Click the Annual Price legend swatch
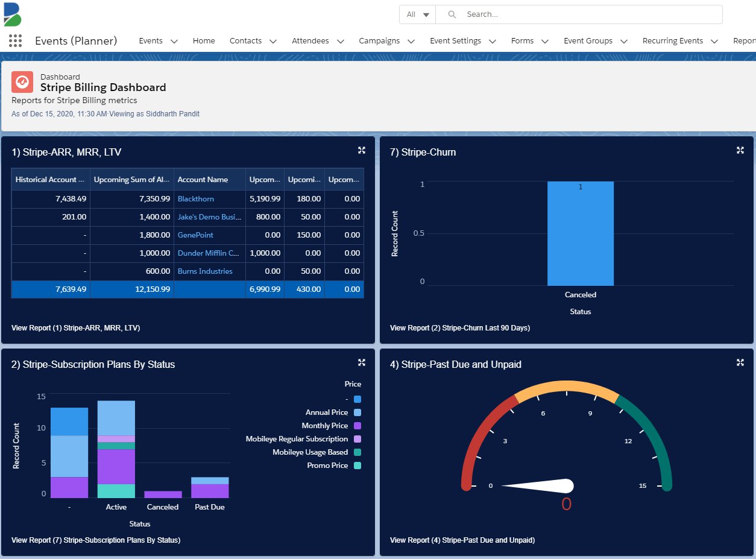The height and width of the screenshot is (559, 756). pyautogui.click(x=358, y=412)
